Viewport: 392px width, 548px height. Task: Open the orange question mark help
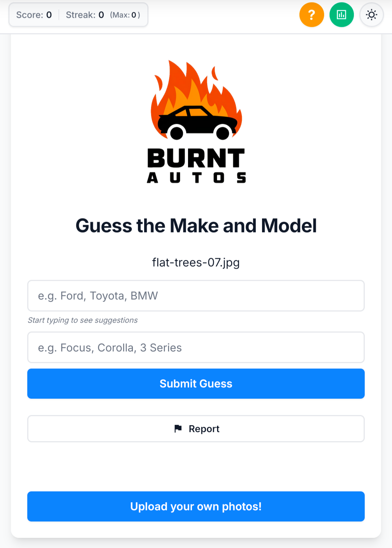pos(311,15)
